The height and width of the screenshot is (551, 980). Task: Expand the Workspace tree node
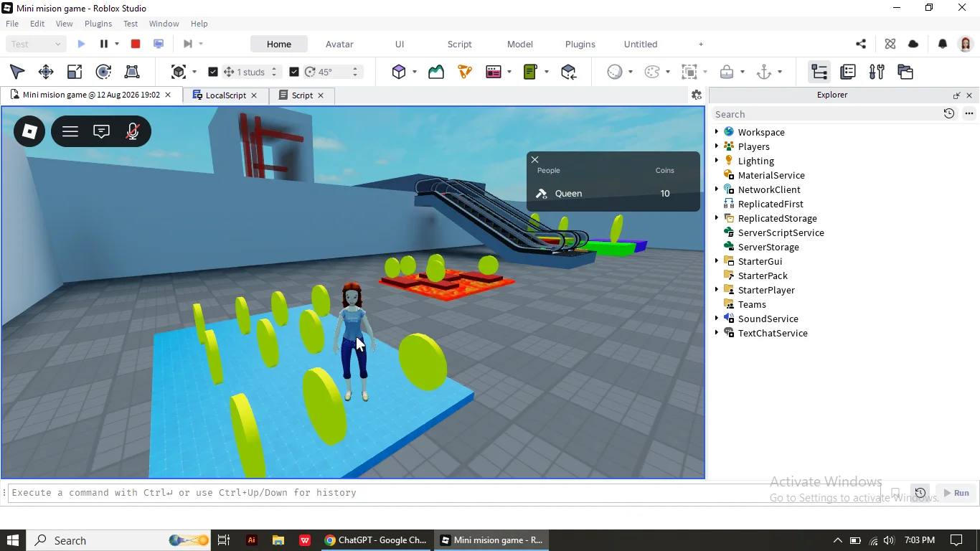click(x=717, y=132)
